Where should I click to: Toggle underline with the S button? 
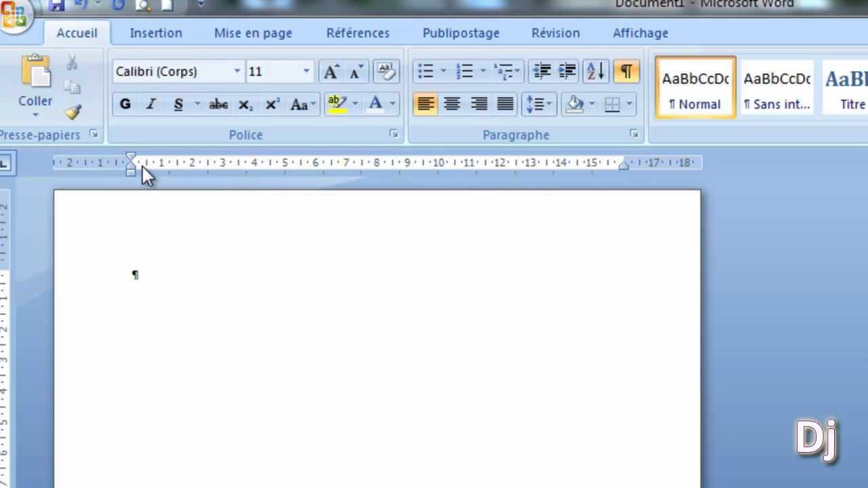tap(178, 104)
